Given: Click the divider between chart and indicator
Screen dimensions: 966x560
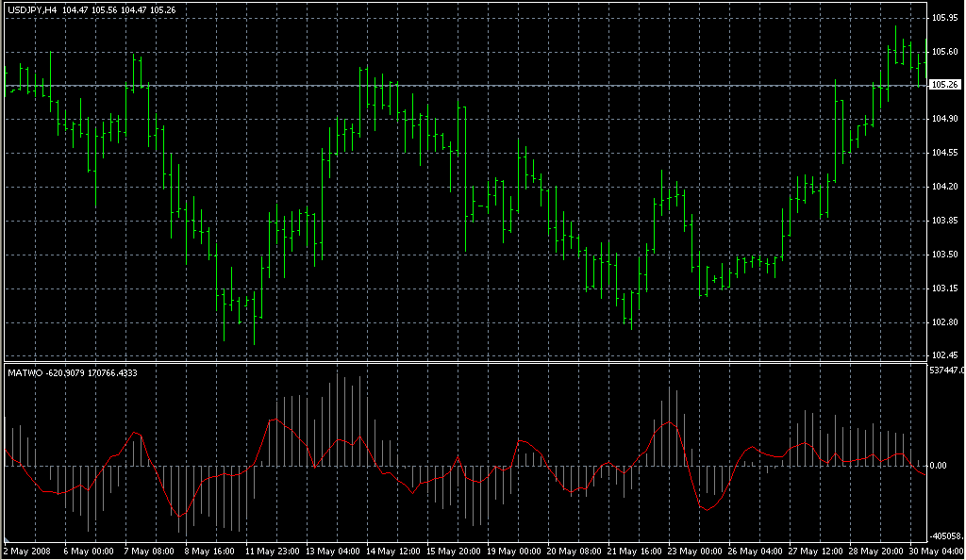Looking at the screenshot, I should click(472, 363).
